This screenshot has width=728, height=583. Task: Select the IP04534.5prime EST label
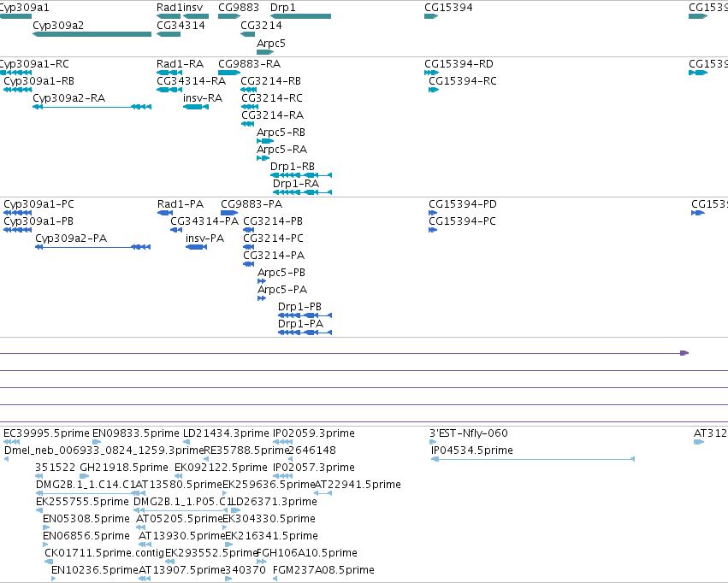(472, 450)
